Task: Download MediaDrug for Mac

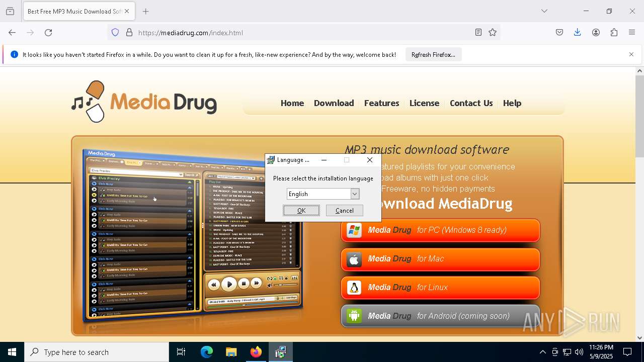Action: pos(440,259)
